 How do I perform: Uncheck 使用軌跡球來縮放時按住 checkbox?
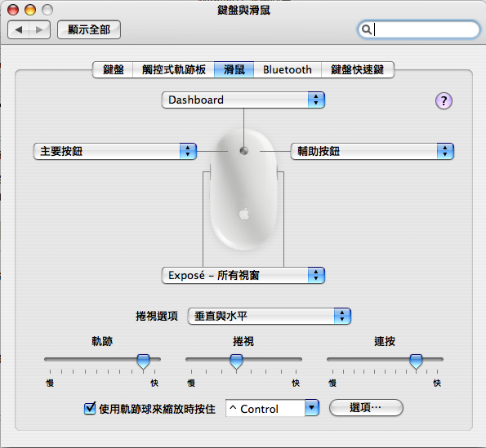pyautogui.click(x=90, y=408)
